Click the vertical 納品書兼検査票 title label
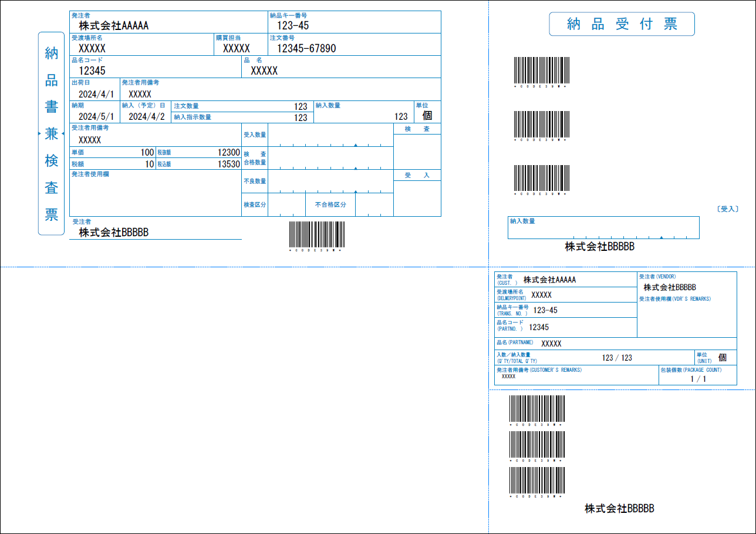The height and width of the screenshot is (534, 756). tap(51, 133)
